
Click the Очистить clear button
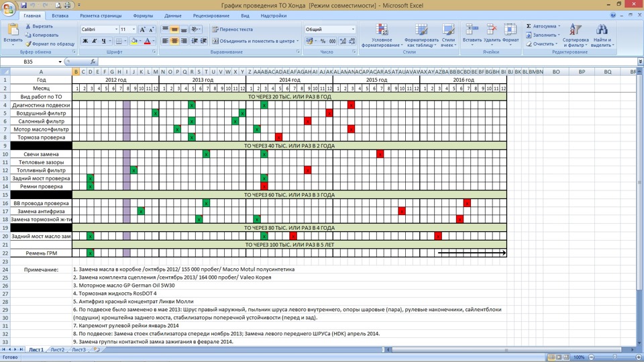[541, 44]
